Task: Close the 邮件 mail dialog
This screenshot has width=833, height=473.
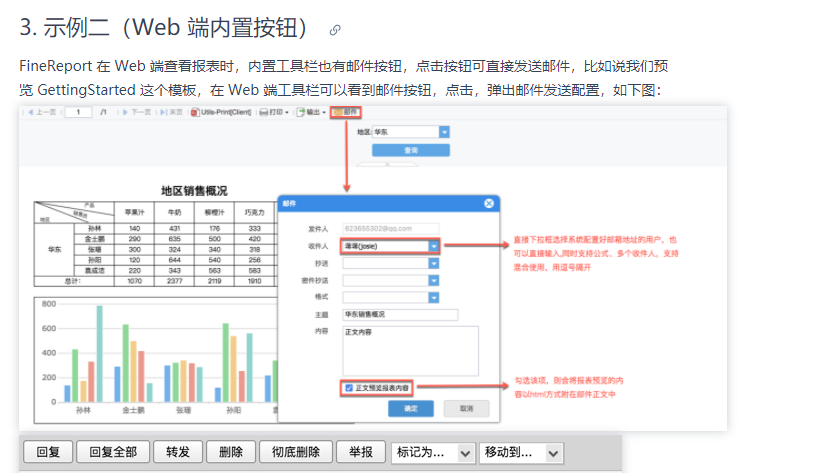Action: point(489,204)
